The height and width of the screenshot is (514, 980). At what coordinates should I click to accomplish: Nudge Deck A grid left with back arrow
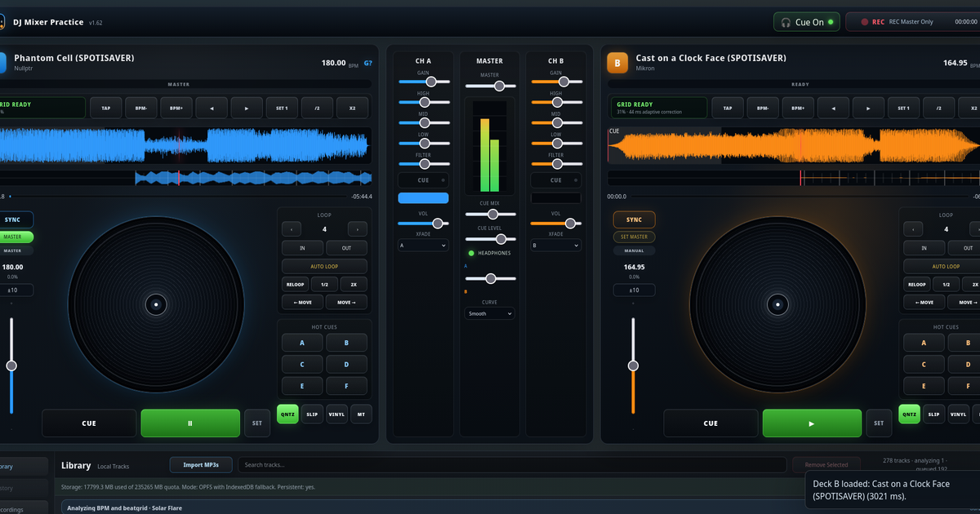pyautogui.click(x=212, y=108)
